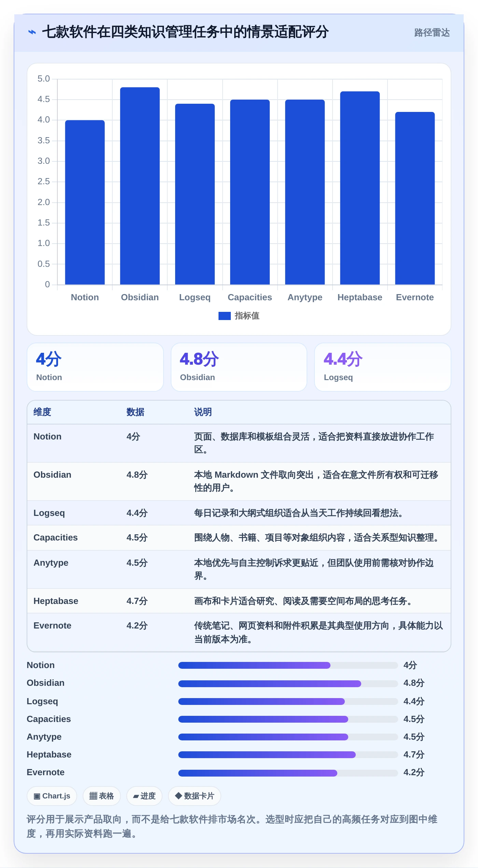Select the Heptabase 4.7分 table cell

(x=137, y=601)
